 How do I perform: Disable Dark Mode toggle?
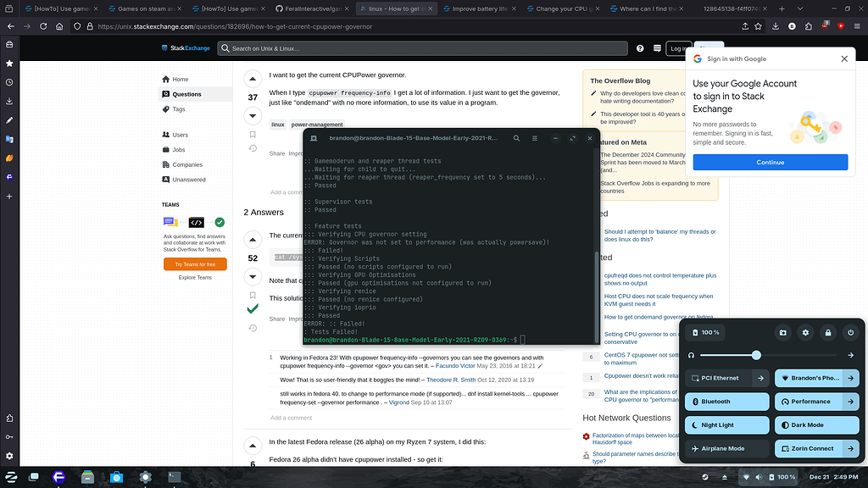point(816,425)
